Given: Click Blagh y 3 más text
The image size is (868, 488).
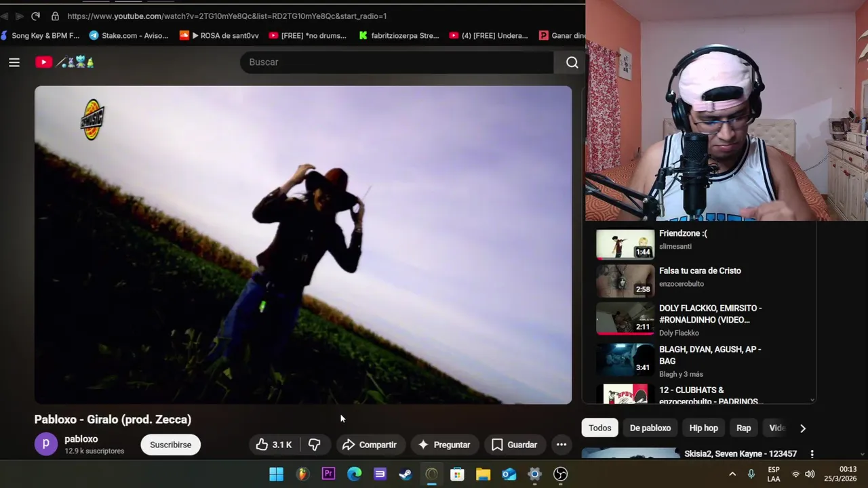Looking at the screenshot, I should click(x=681, y=374).
